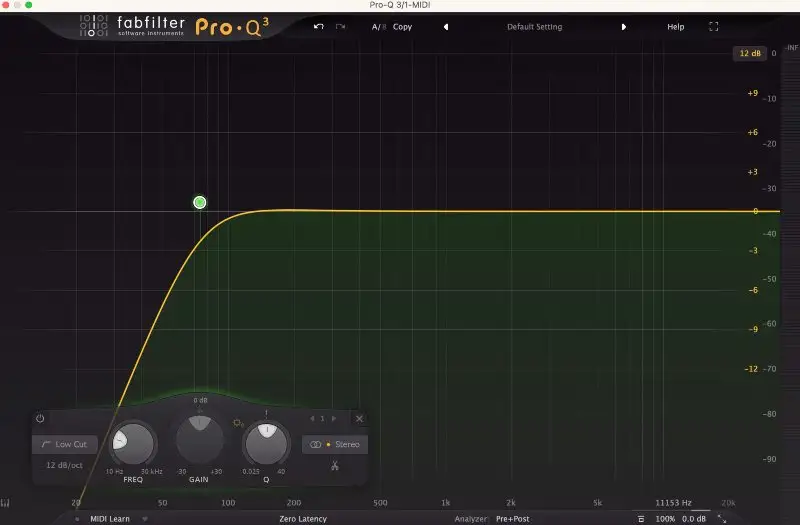
Task: Click the FREQ knob
Action: [x=133, y=441]
